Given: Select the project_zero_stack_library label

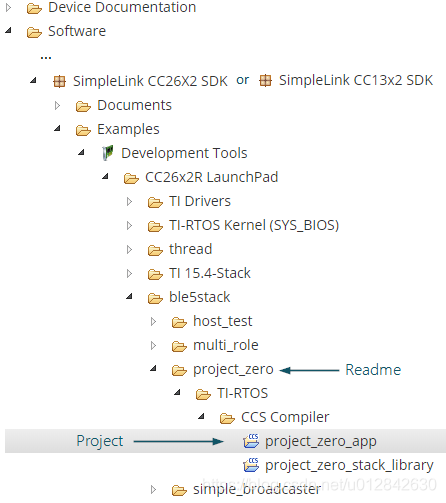Looking at the screenshot, I should (x=349, y=465).
